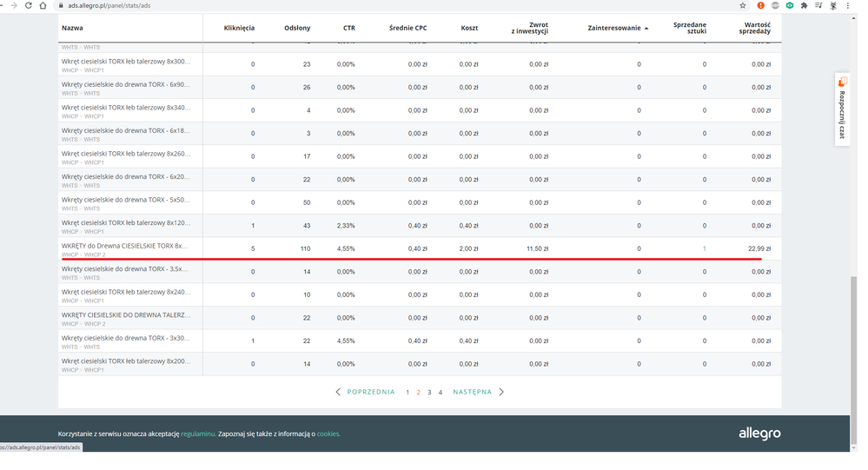Open the Rozpocznij czat side widget
Viewport: 868px width, 470px height.
pyautogui.click(x=842, y=109)
